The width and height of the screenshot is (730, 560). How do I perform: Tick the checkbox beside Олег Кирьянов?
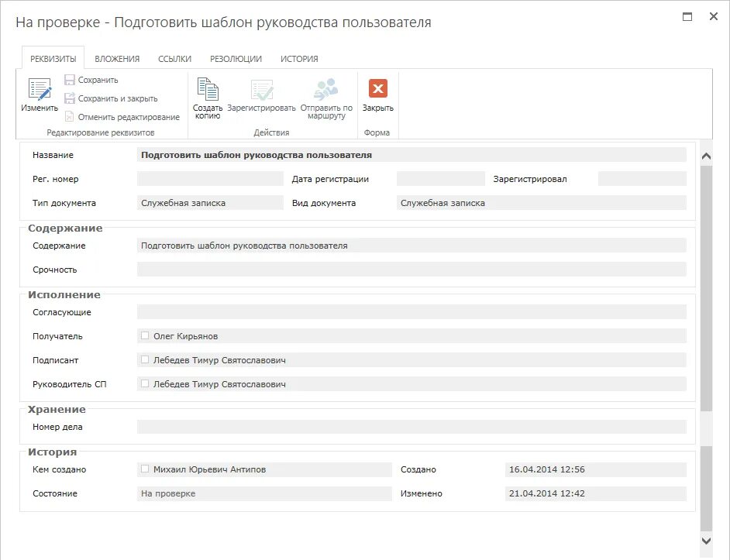[145, 335]
